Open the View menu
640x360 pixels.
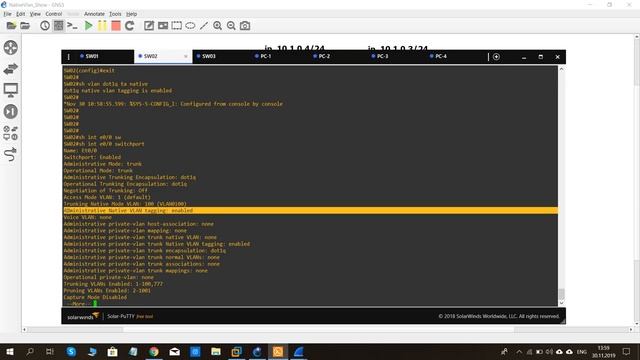click(35, 14)
